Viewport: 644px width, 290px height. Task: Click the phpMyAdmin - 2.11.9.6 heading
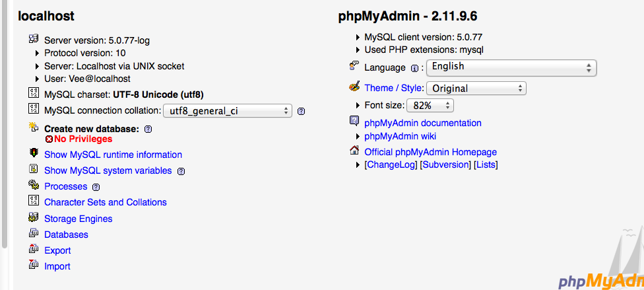coord(407,16)
